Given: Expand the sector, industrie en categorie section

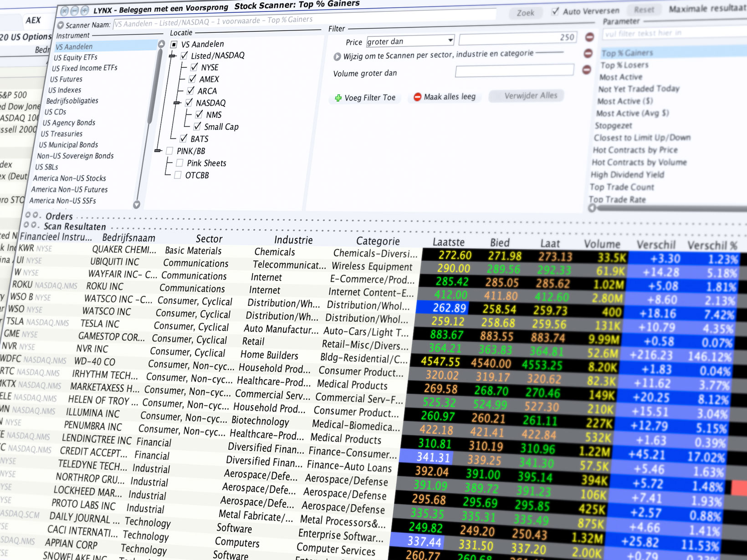Looking at the screenshot, I should (337, 57).
